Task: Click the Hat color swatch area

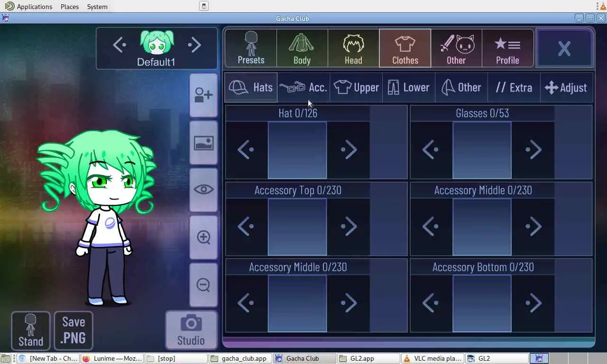Action: (x=388, y=142)
